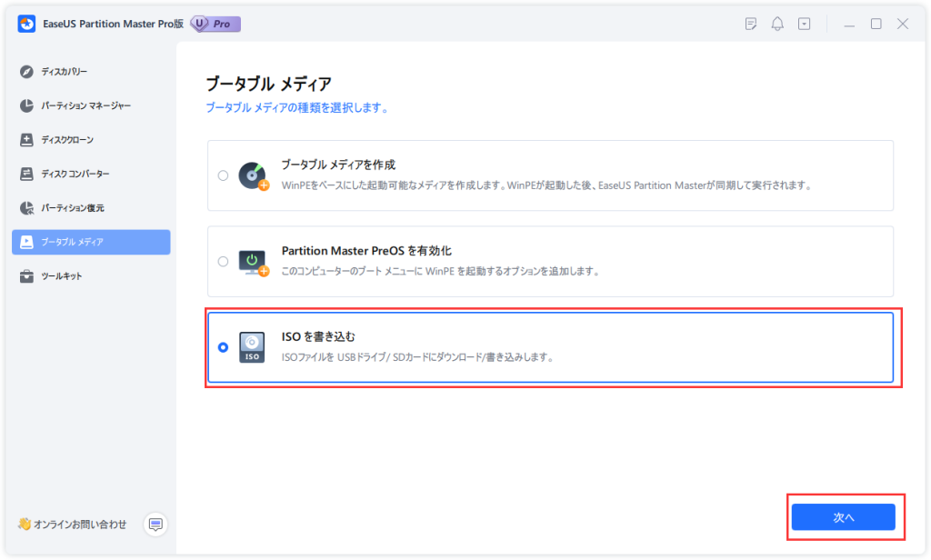The height and width of the screenshot is (560, 931).
Task: Click the 次へ button
Action: click(x=843, y=517)
